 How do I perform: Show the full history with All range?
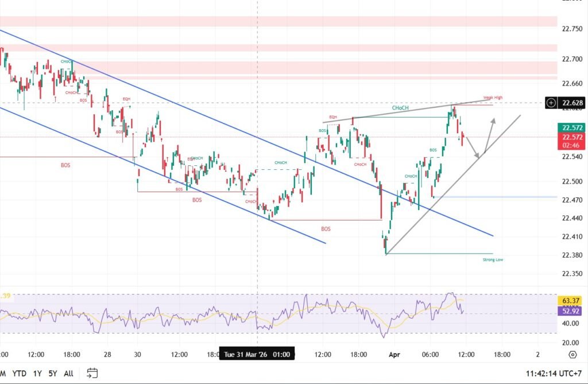(x=68, y=373)
